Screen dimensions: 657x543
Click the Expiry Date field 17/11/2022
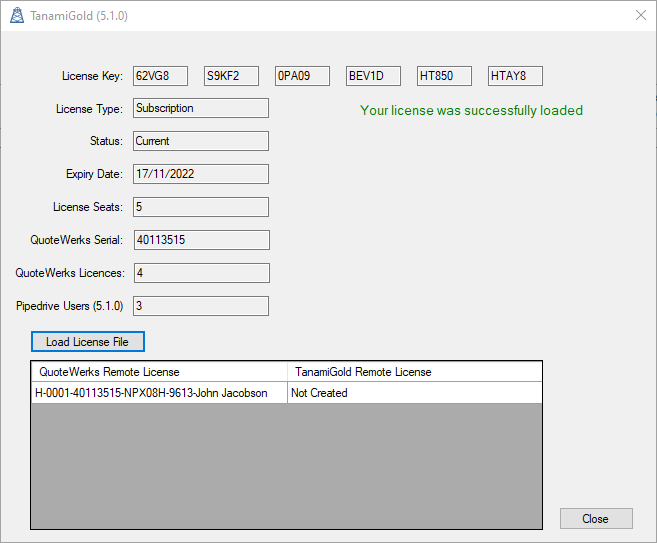point(201,174)
